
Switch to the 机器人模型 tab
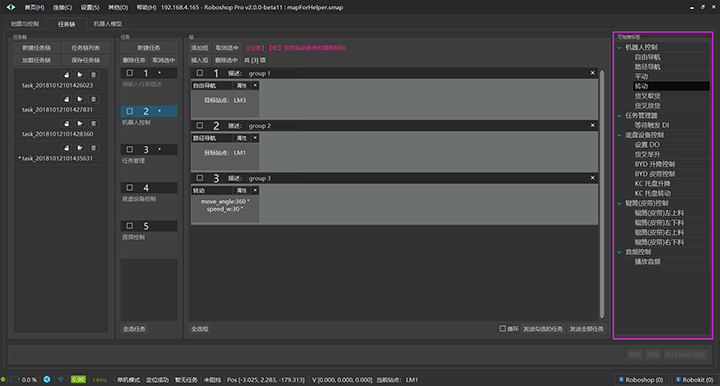[x=108, y=24]
